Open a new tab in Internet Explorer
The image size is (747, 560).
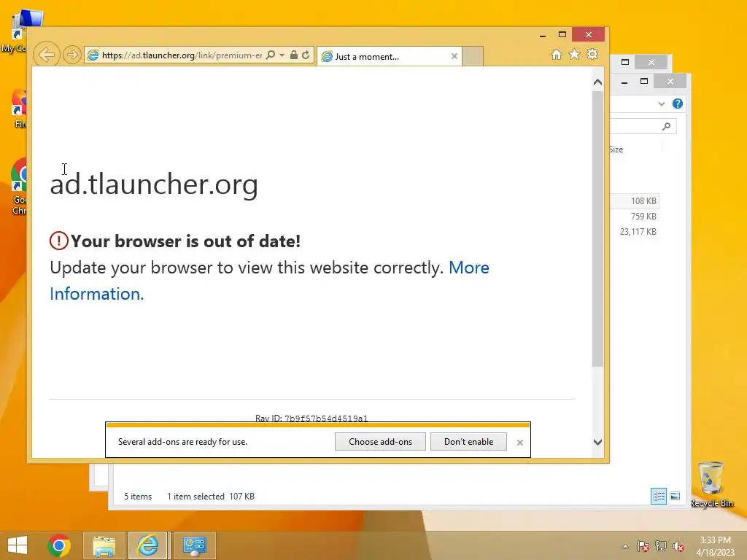(x=473, y=56)
